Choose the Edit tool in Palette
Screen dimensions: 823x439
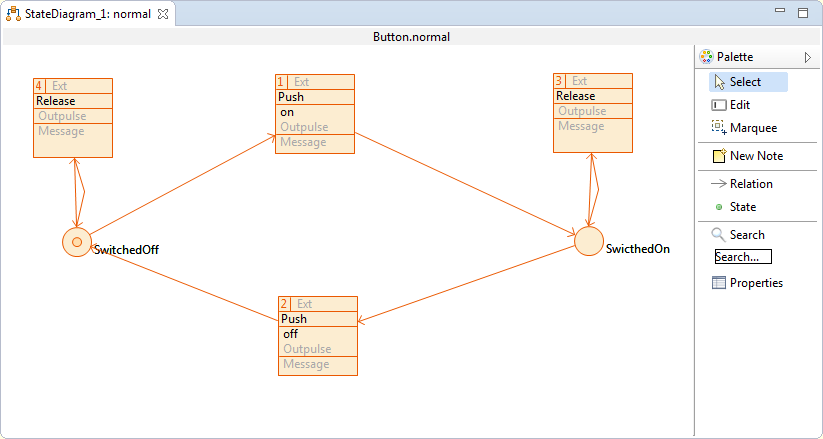tap(739, 105)
